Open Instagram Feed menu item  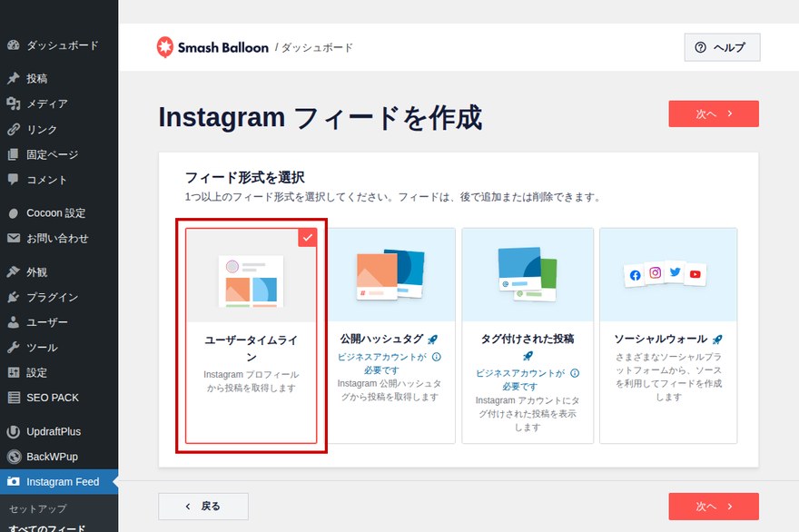point(59,481)
